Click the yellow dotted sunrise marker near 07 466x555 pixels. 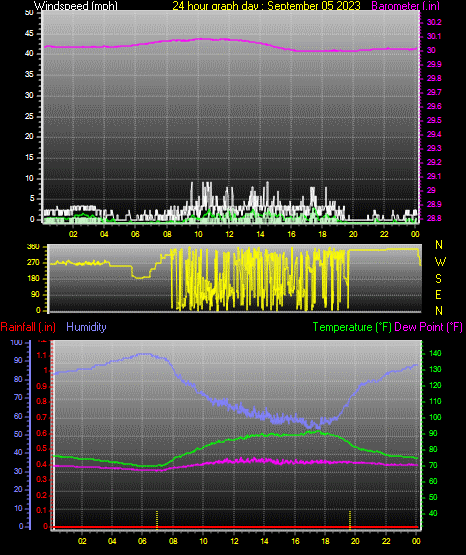[157, 519]
